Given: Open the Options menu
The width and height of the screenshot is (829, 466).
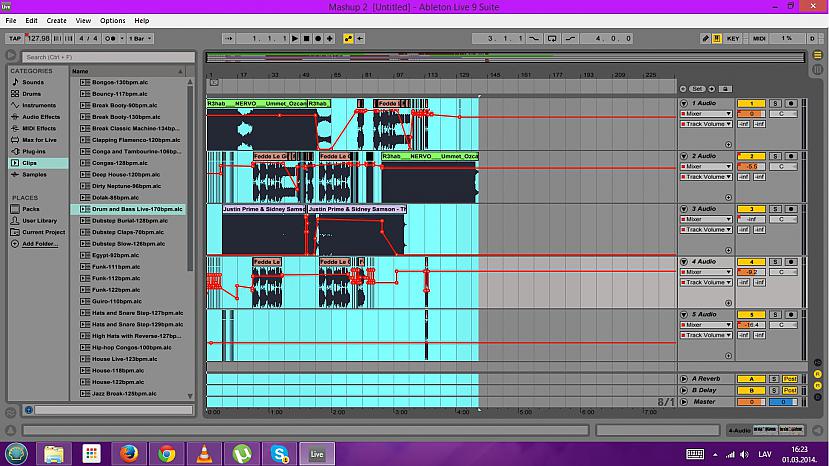Looking at the screenshot, I should [113, 21].
